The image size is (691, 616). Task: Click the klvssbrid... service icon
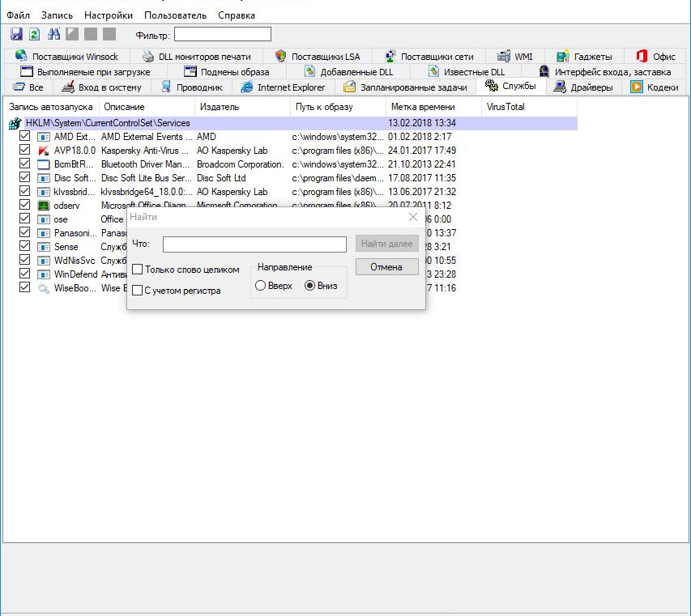(43, 192)
